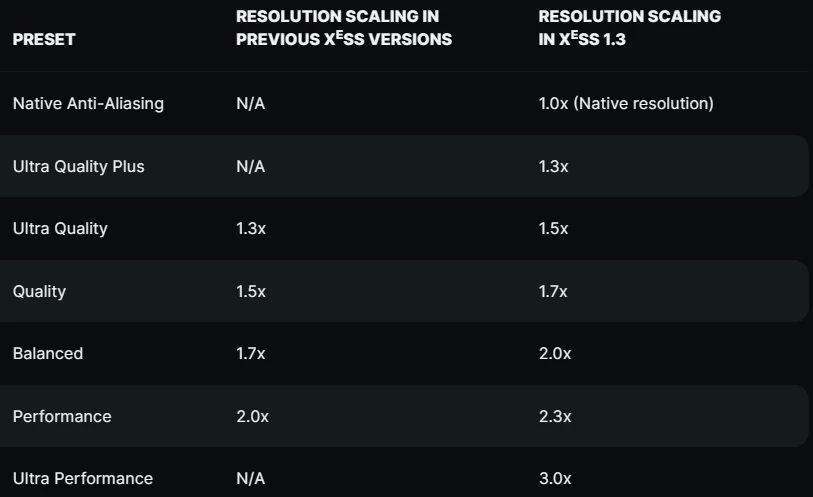813x497 pixels.
Task: Select the Ultra Quality Plus row label
Action: (79, 166)
